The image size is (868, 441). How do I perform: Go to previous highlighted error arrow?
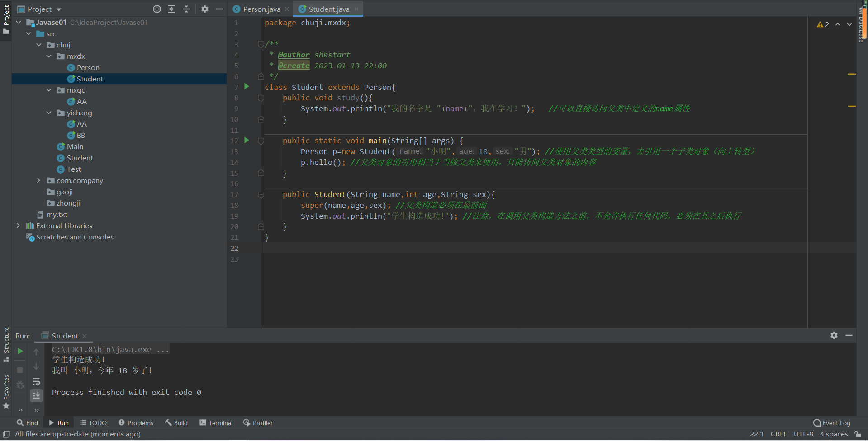pyautogui.click(x=838, y=24)
